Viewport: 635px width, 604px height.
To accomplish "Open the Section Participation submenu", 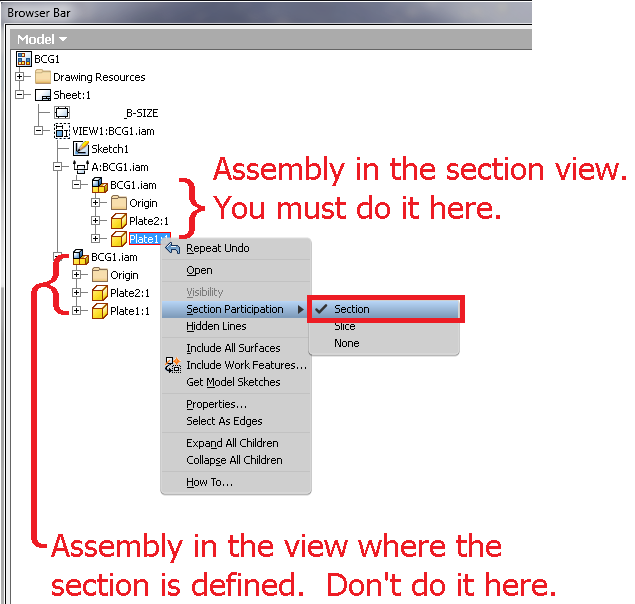I will click(236, 309).
